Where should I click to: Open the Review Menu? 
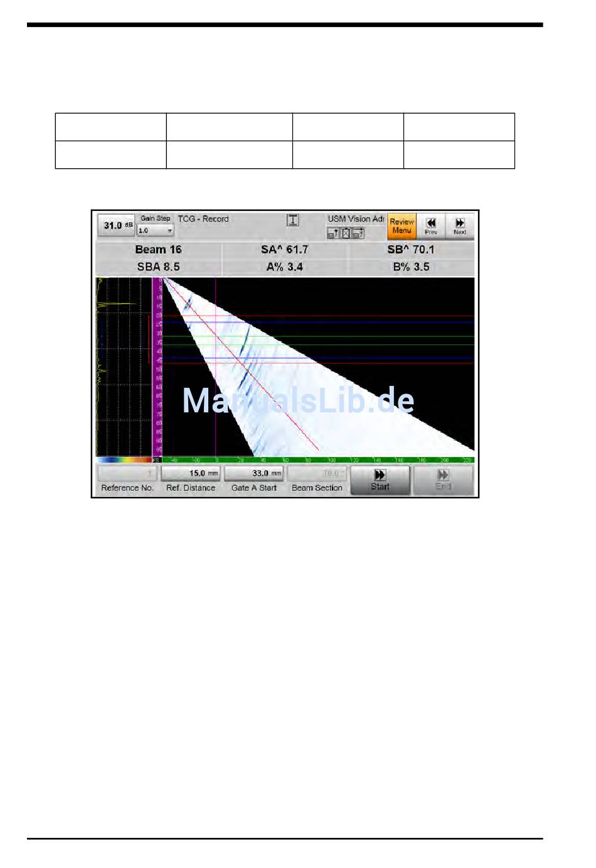pos(402,226)
